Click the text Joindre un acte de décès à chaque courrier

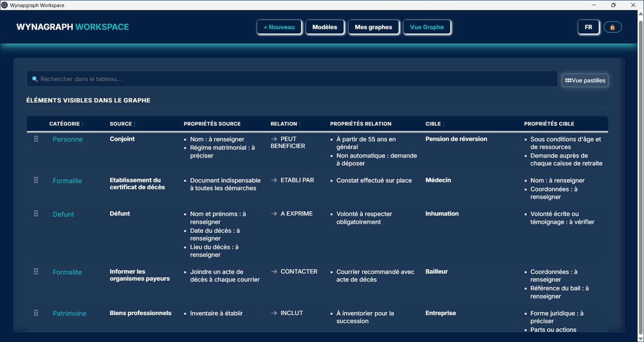[x=225, y=276]
